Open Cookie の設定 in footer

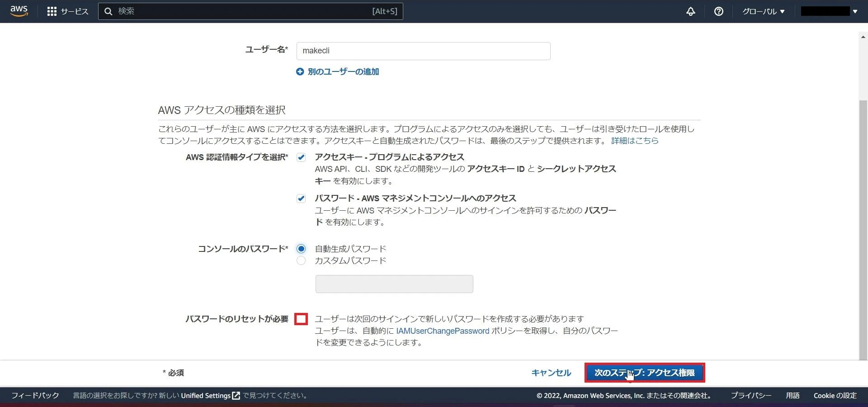point(835,396)
